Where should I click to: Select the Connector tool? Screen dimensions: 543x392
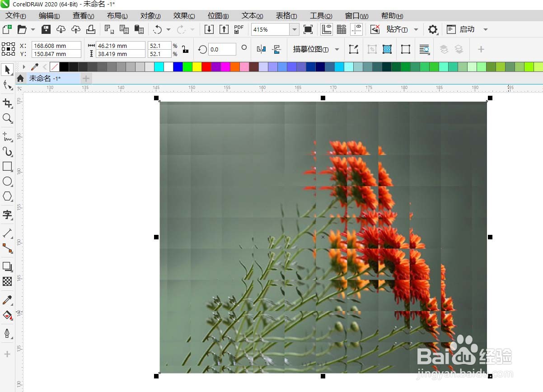7,248
